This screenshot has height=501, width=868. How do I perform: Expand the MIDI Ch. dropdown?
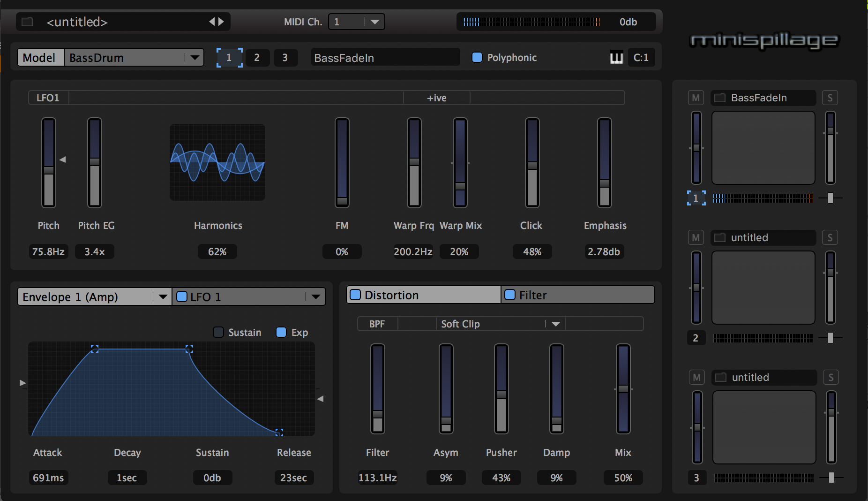tap(374, 22)
